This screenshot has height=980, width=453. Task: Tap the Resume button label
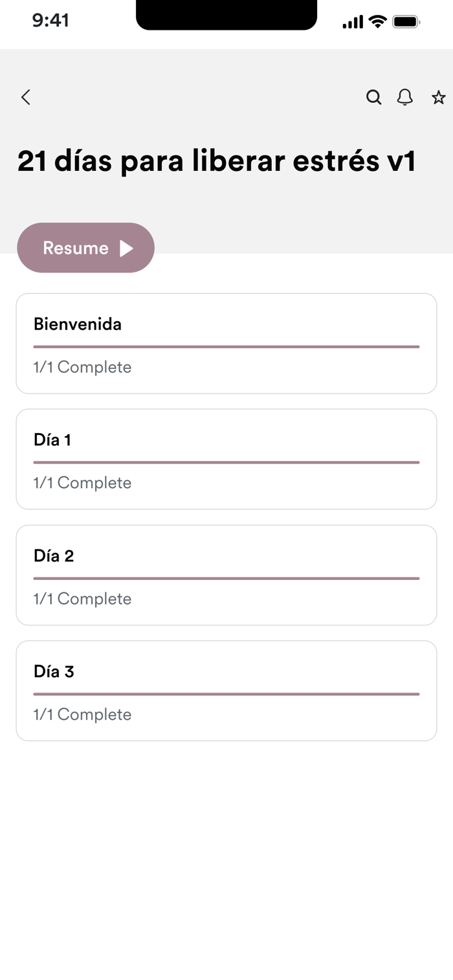tap(76, 248)
